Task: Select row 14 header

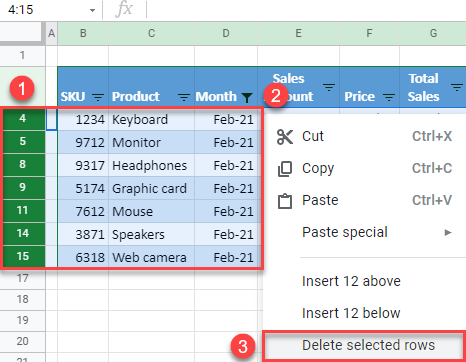Action: point(23,234)
